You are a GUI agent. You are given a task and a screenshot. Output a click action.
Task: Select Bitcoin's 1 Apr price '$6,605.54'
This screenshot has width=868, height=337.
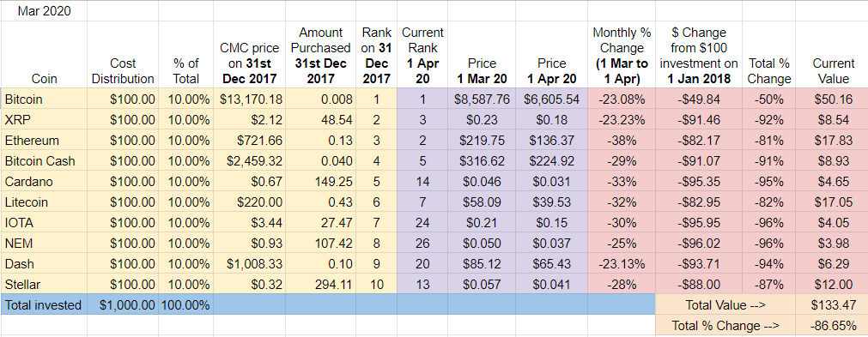(x=551, y=99)
